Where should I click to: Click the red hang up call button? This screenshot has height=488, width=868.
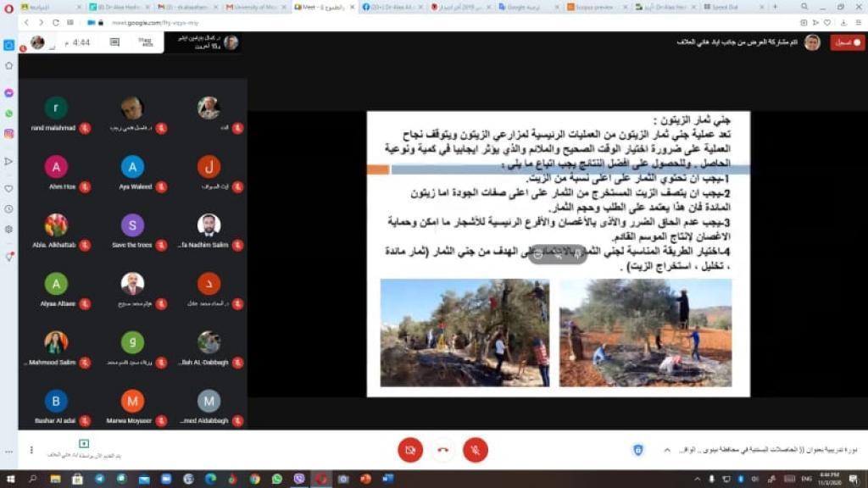coord(442,450)
